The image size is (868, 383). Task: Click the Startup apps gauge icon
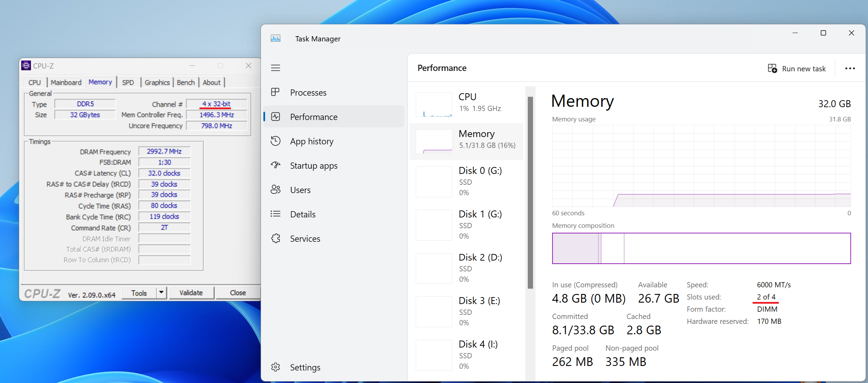[275, 165]
